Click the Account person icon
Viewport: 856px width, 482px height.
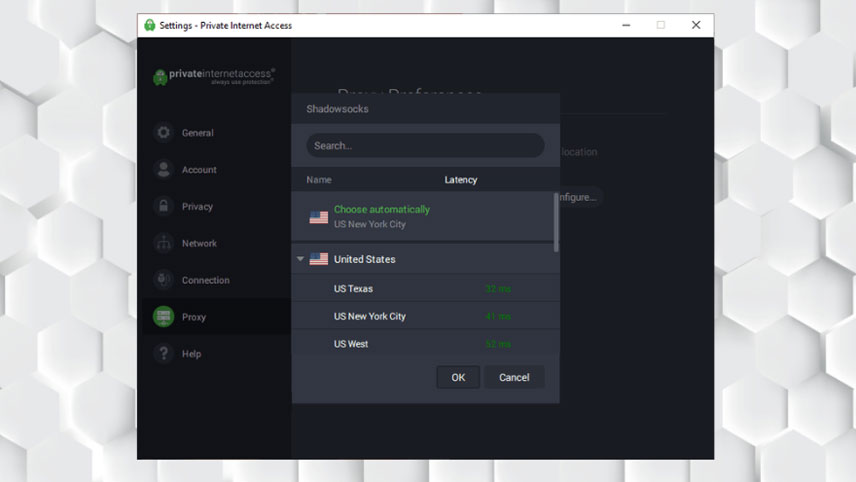(x=163, y=169)
